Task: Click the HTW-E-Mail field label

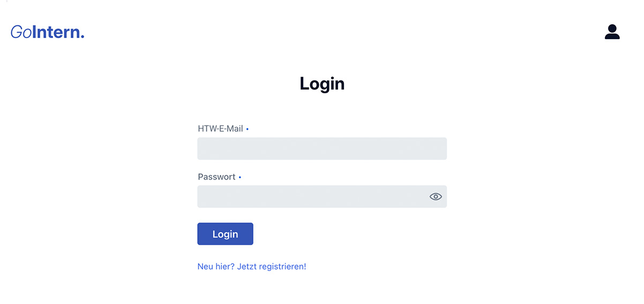Action: click(220, 129)
